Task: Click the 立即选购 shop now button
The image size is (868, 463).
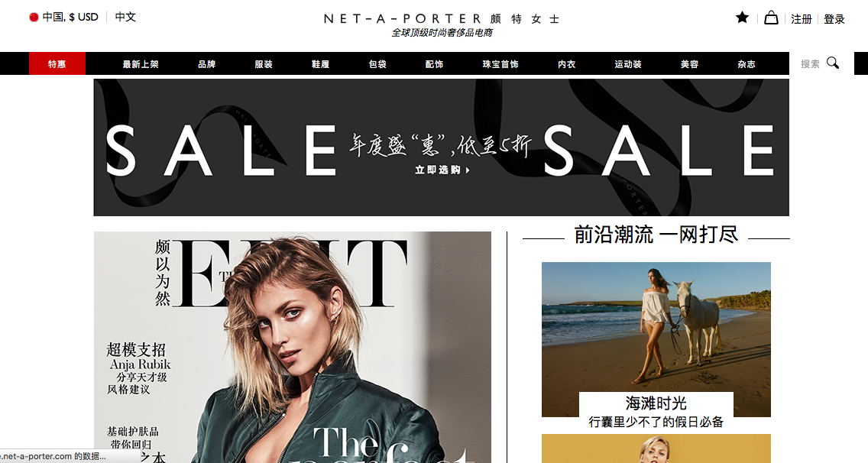Action: [442, 170]
